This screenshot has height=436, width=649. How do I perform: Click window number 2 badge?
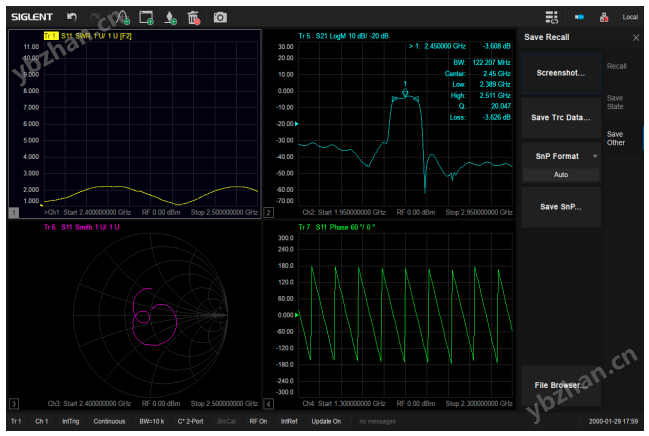[x=268, y=213]
